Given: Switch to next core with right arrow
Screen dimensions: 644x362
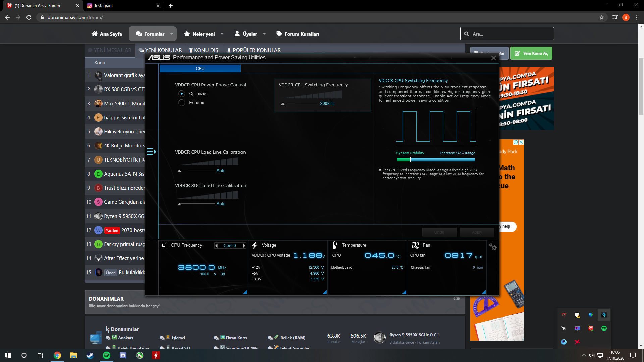Looking at the screenshot, I should (244, 246).
